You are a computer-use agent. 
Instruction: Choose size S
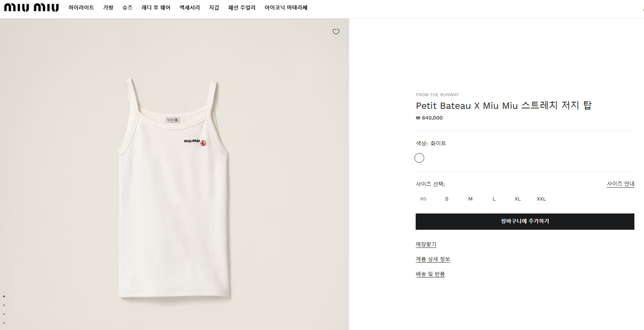pyautogui.click(x=447, y=199)
